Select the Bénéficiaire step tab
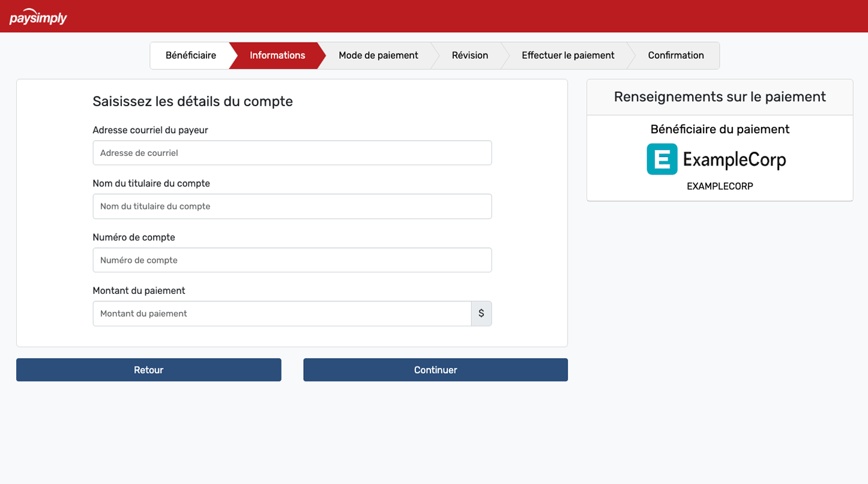Viewport: 868px width, 484px height. coord(191,55)
